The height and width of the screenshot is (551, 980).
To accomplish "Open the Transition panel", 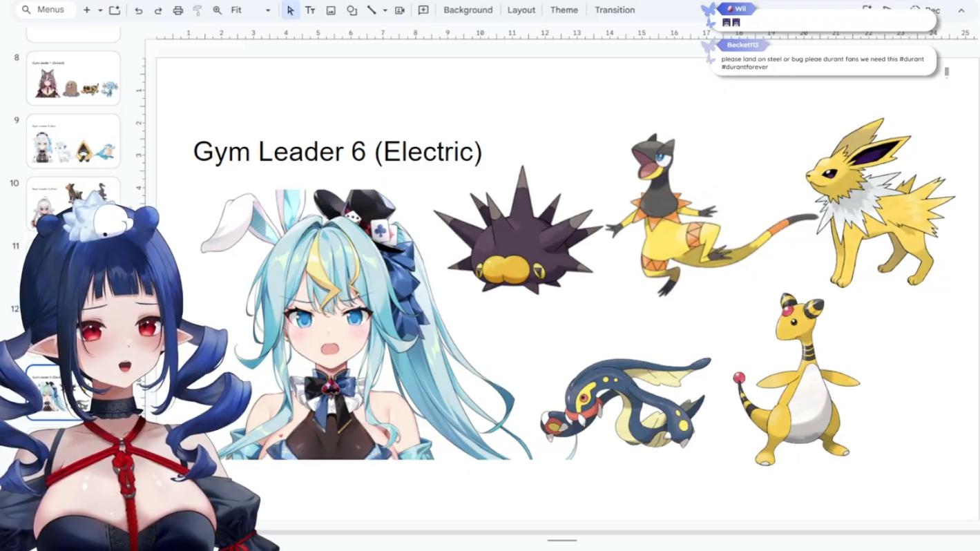I will (615, 10).
